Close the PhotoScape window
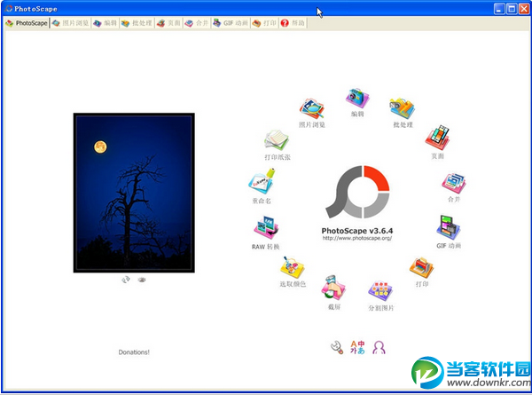Image resolution: width=532 pixels, height=395 pixels. pyautogui.click(x=524, y=9)
